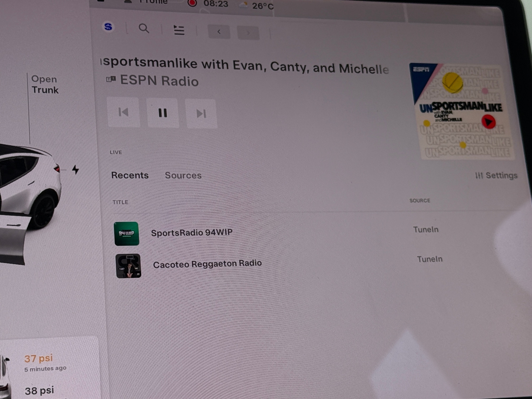Tap the 37 psi tire pressure reading
Image resolution: width=532 pixels, height=399 pixels.
coord(39,358)
